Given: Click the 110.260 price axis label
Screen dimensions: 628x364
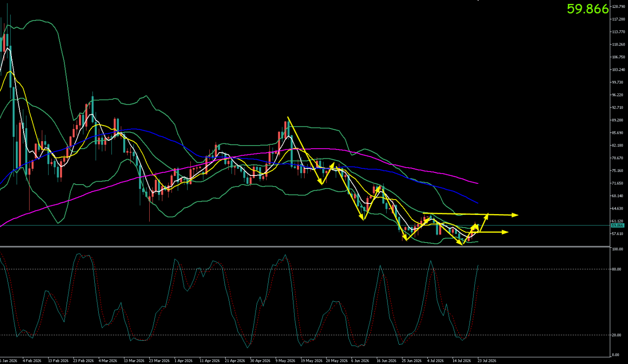Looking at the screenshot, I should point(619,44).
